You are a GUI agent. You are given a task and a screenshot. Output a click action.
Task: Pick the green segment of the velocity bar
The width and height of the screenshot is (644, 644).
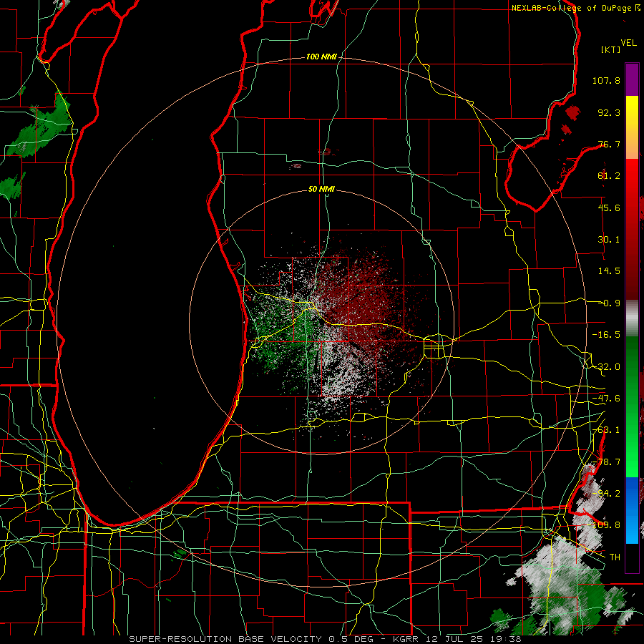632,406
